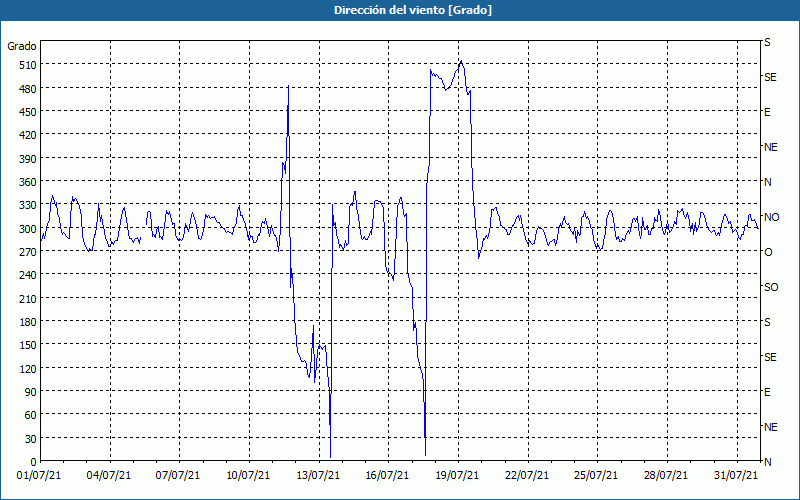Image resolution: width=800 pixels, height=500 pixels.
Task: Select the 28/07/21 date label
Action: 666,476
